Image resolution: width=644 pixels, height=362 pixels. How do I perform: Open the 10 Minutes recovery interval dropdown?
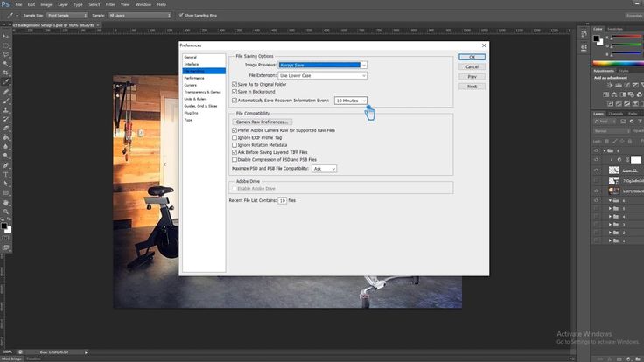(x=351, y=101)
